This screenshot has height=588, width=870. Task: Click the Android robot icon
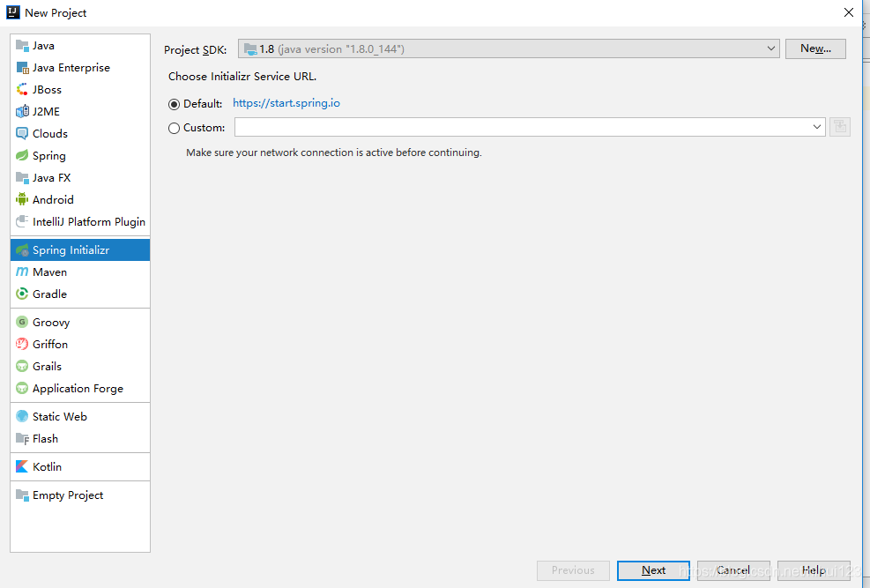[22, 199]
